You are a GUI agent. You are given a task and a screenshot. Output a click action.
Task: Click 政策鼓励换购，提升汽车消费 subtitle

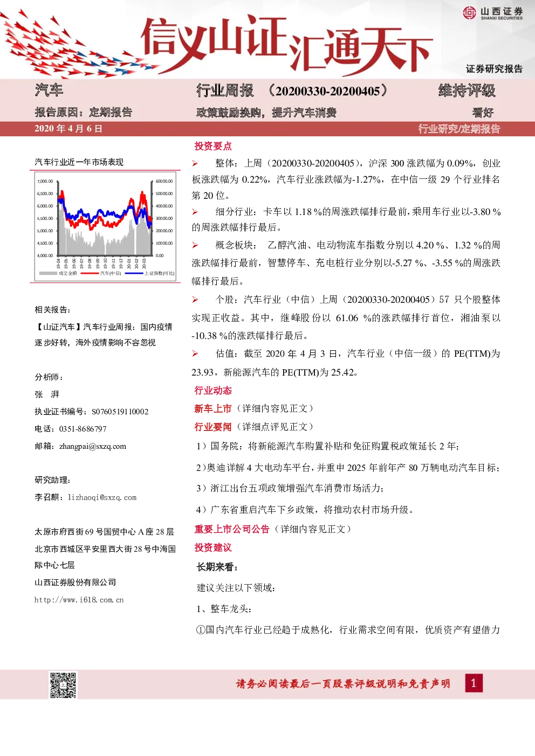pos(266,113)
